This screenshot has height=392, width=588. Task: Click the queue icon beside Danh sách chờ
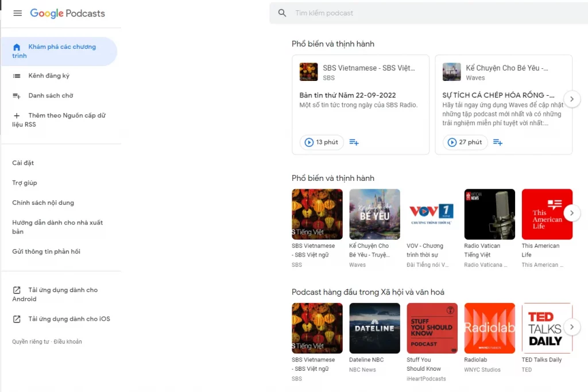click(x=17, y=96)
